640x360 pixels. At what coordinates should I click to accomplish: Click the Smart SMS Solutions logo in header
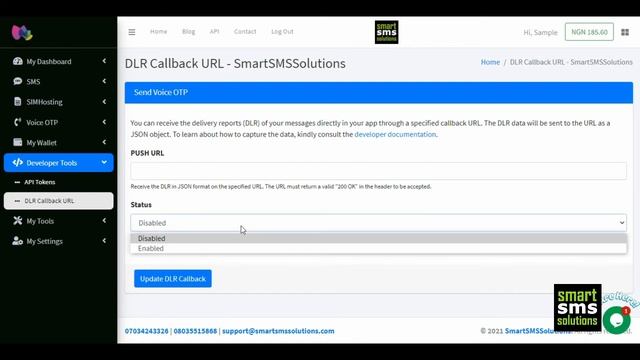387,32
